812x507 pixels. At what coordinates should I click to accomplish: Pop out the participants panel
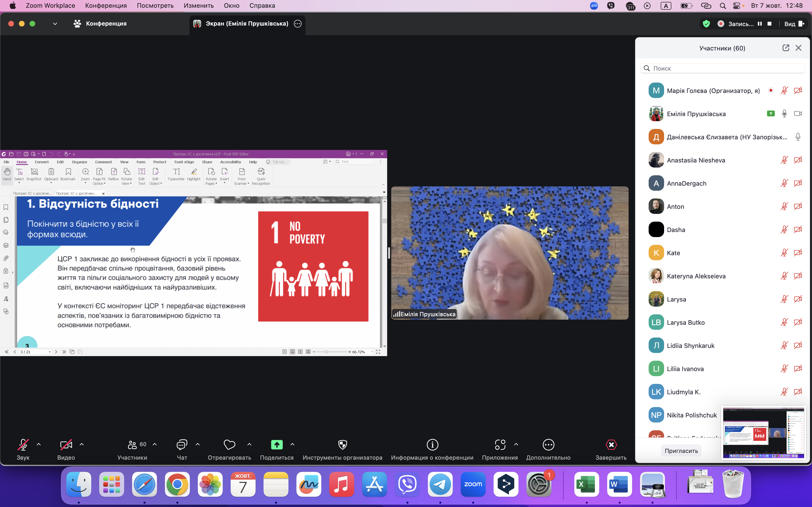tap(785, 48)
